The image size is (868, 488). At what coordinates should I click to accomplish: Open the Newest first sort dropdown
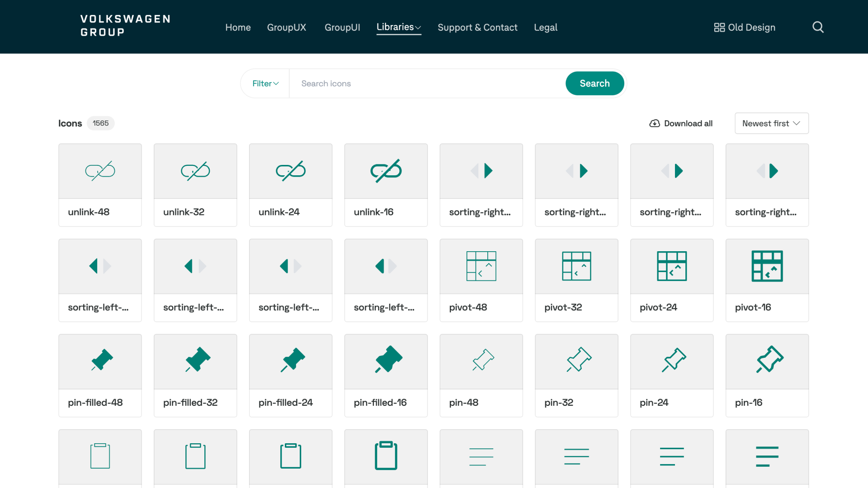pos(772,123)
